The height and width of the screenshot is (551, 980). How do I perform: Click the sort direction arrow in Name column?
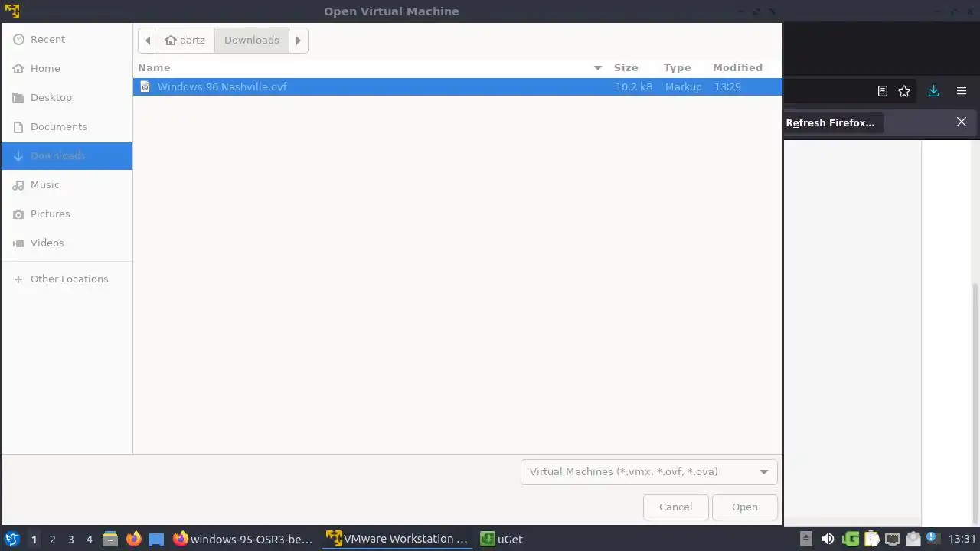click(x=598, y=67)
